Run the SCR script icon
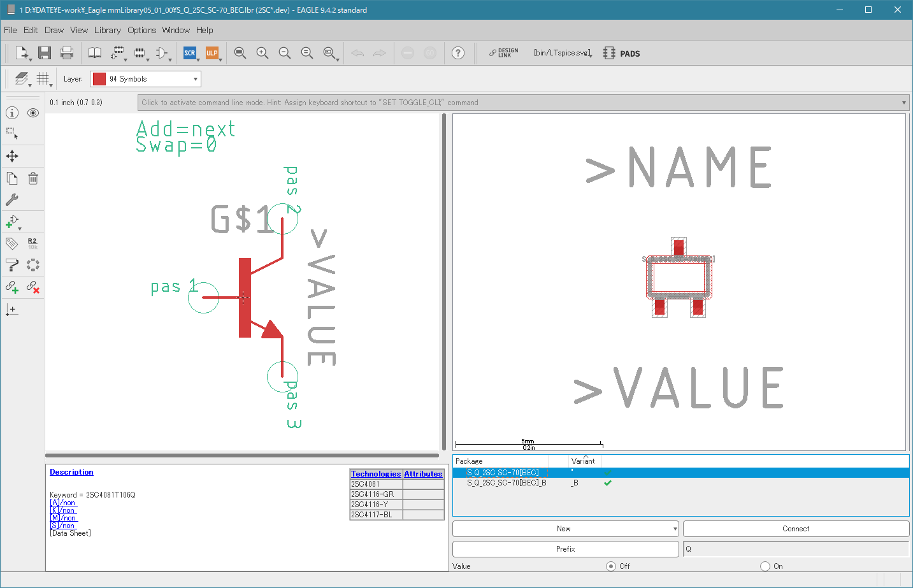Viewport: 913px width, 588px height. click(x=190, y=53)
